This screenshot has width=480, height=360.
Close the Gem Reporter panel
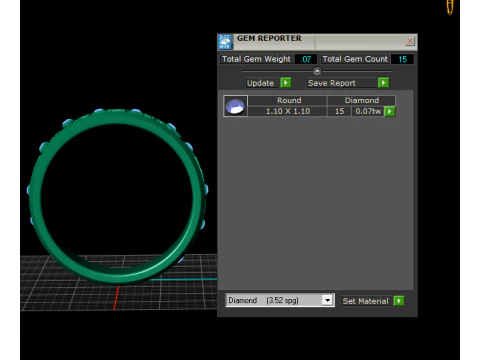click(410, 41)
